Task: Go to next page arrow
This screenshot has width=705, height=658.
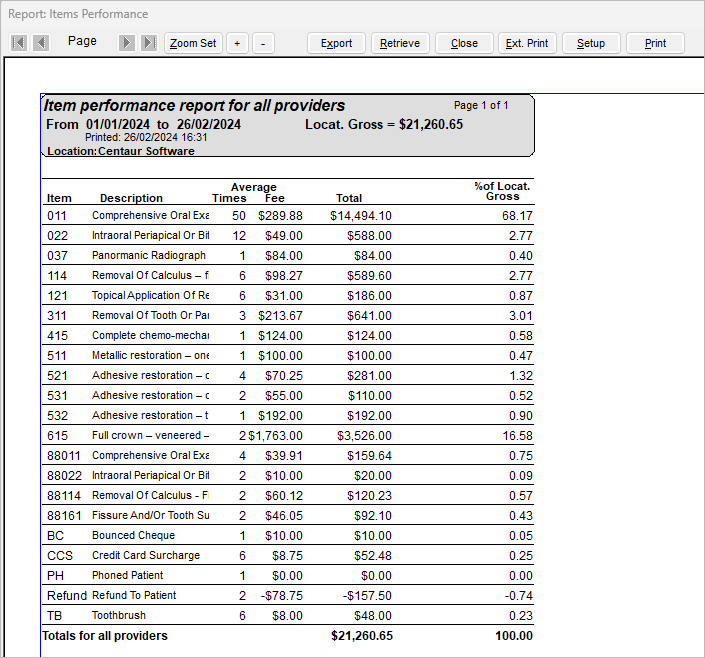Action: pyautogui.click(x=127, y=43)
